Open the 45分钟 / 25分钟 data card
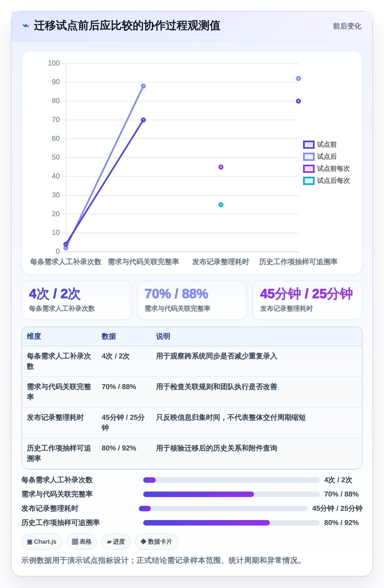 coord(307,300)
